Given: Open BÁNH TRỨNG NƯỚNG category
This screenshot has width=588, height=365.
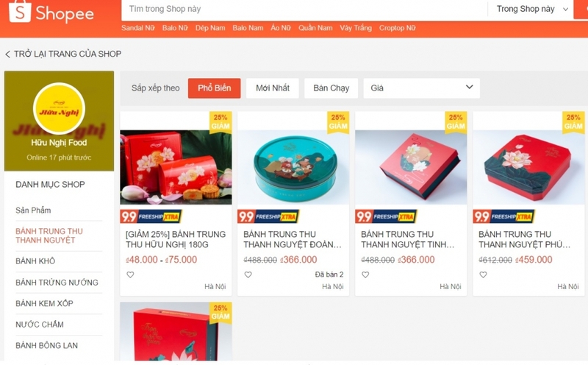Looking at the screenshot, I should pos(57,283).
